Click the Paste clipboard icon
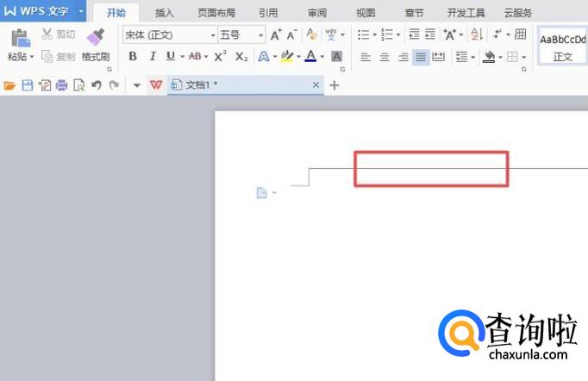588x381 pixels. [20, 37]
